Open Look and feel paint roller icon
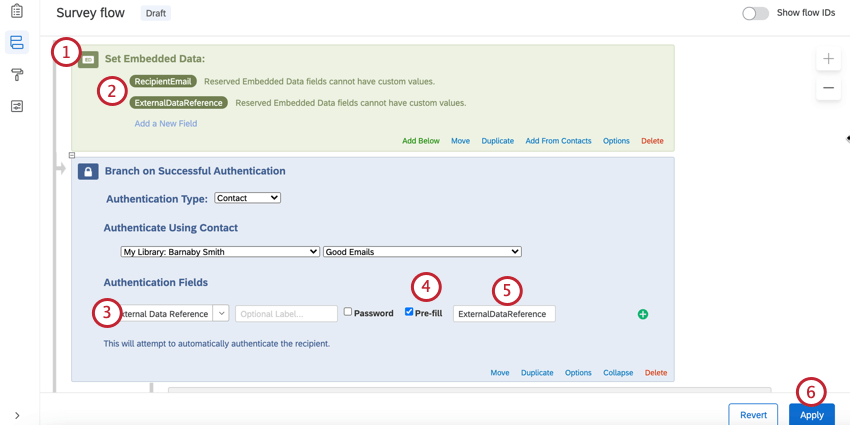This screenshot has width=850, height=425. pos(16,75)
